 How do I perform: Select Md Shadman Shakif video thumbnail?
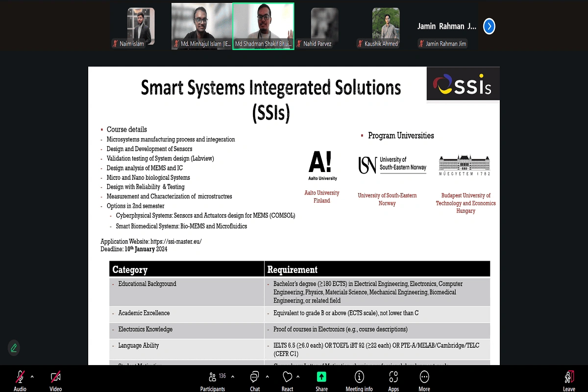point(263,26)
